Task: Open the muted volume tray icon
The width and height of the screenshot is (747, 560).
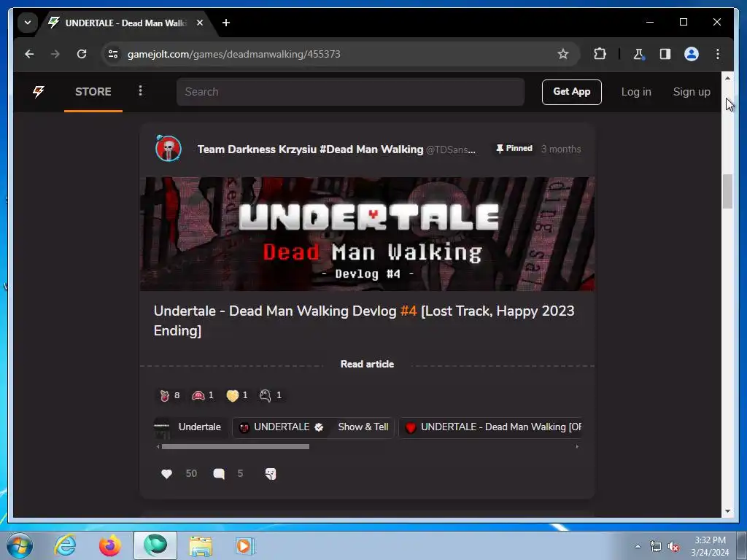Action: point(673,547)
